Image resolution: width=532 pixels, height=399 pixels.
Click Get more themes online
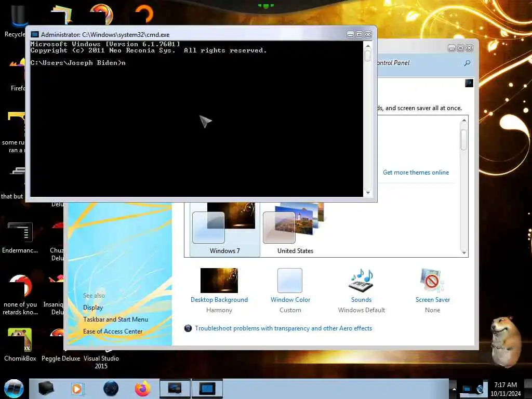pos(416,172)
